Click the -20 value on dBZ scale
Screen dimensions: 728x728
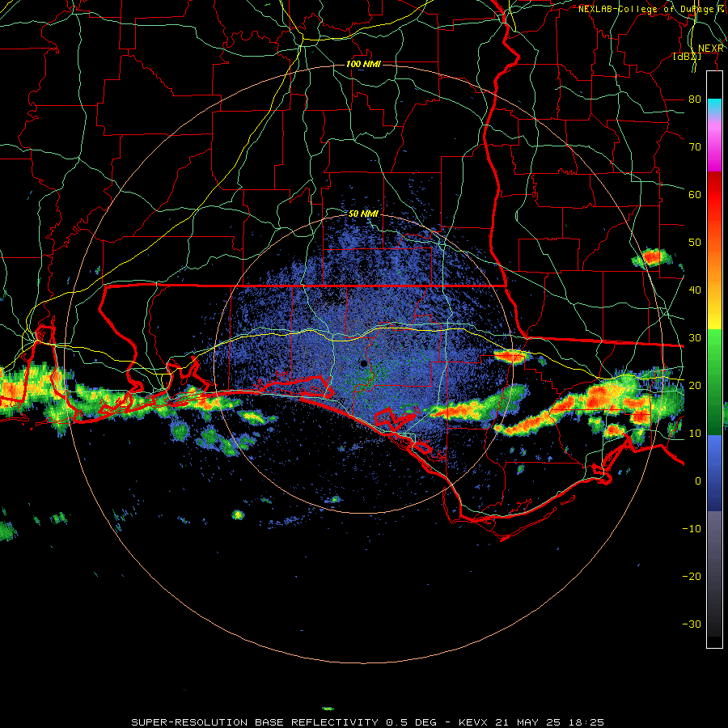692,576
